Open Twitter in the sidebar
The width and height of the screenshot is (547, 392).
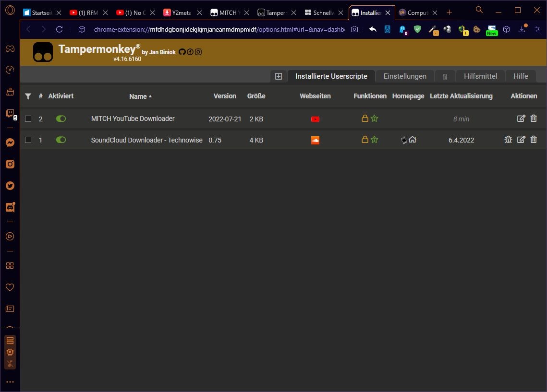pyautogui.click(x=10, y=186)
